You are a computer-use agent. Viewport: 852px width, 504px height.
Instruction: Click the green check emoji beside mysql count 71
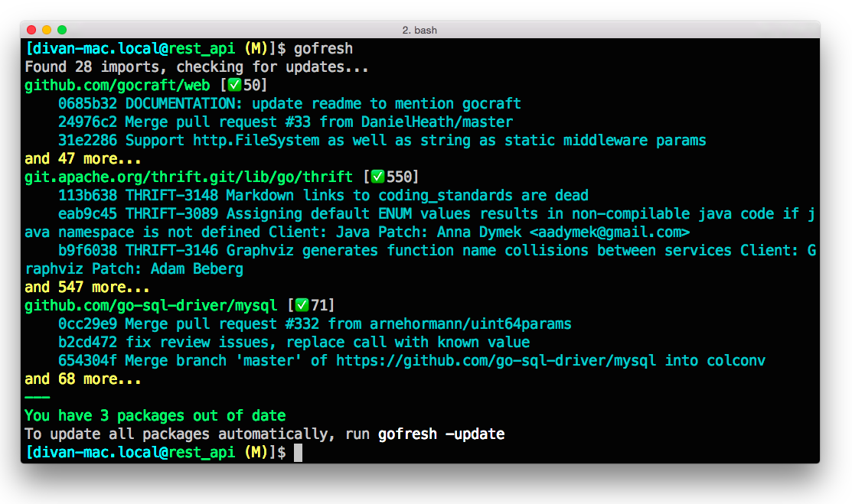pyautogui.click(x=302, y=305)
